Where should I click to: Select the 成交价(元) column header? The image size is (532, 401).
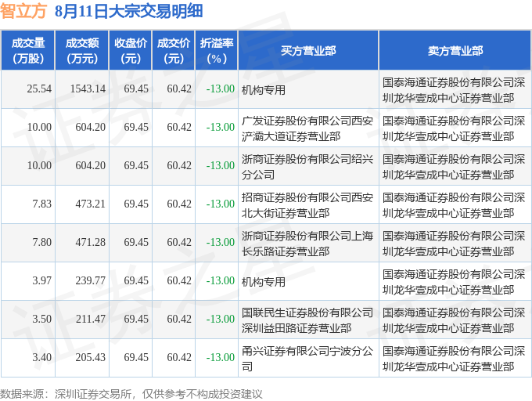174,50
